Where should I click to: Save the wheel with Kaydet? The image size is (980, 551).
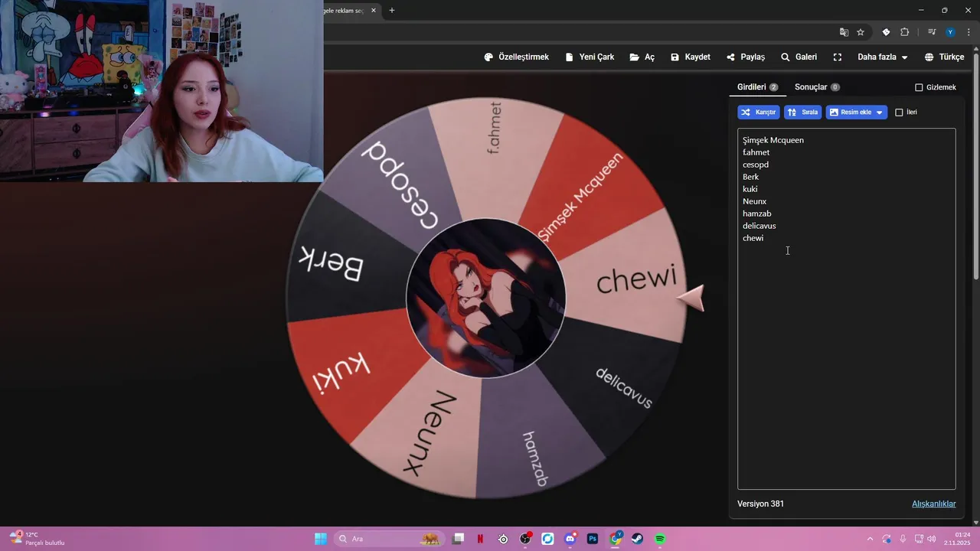pyautogui.click(x=691, y=57)
